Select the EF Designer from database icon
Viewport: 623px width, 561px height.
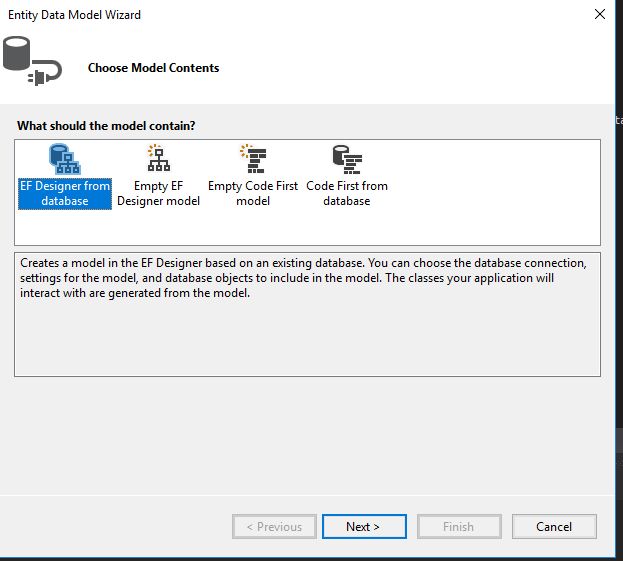(65, 159)
